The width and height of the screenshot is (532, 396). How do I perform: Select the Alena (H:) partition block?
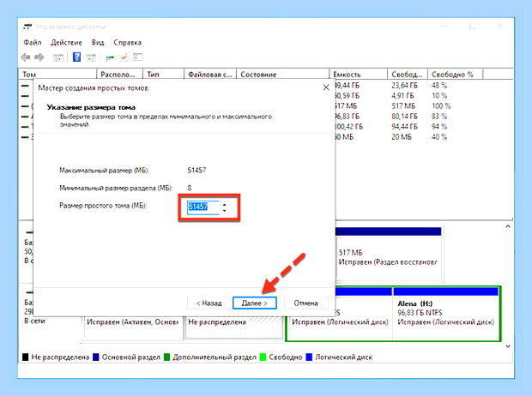[x=446, y=313]
